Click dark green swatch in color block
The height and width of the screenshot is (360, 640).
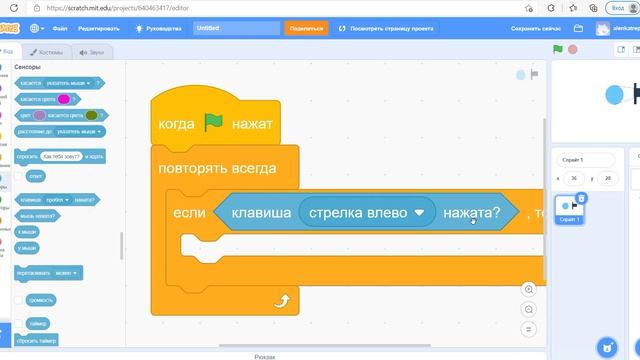[x=91, y=116]
